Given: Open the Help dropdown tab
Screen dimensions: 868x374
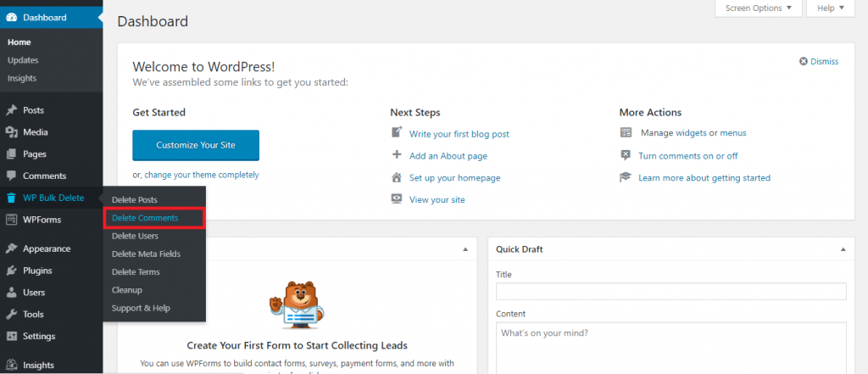Looking at the screenshot, I should [831, 8].
